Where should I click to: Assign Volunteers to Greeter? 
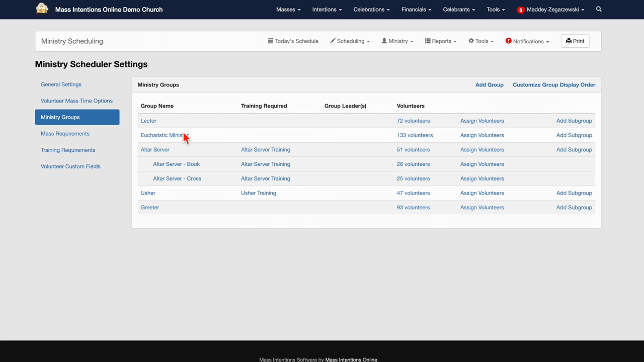tap(482, 208)
